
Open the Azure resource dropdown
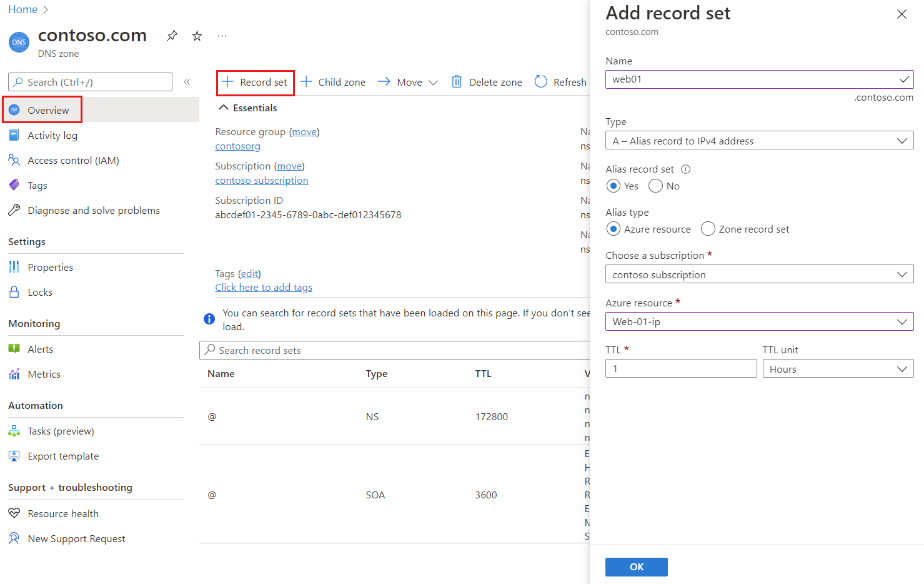759,321
